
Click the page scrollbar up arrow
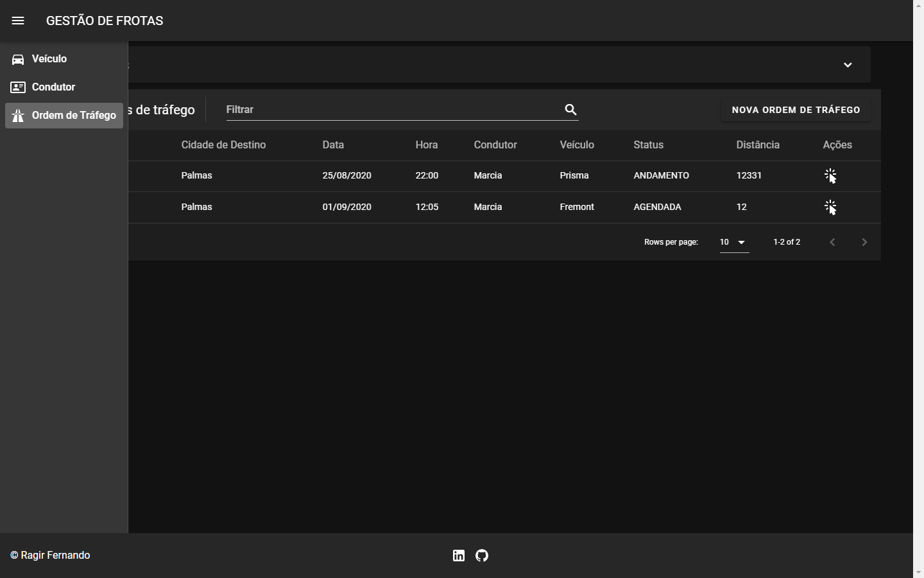[x=918, y=5]
